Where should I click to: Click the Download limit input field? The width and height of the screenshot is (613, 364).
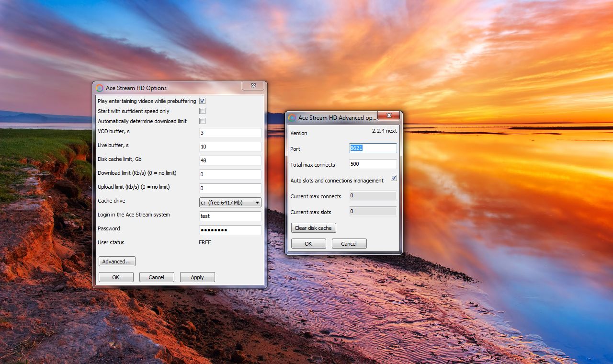pyautogui.click(x=230, y=174)
